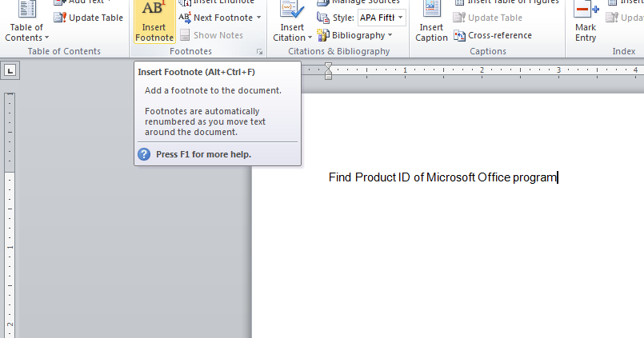Open the Footnotes dialog launcher
644x338 pixels.
click(x=259, y=52)
